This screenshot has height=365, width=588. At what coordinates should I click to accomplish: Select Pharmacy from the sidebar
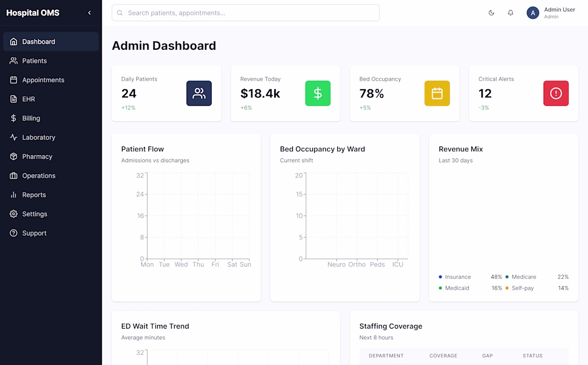(51, 156)
